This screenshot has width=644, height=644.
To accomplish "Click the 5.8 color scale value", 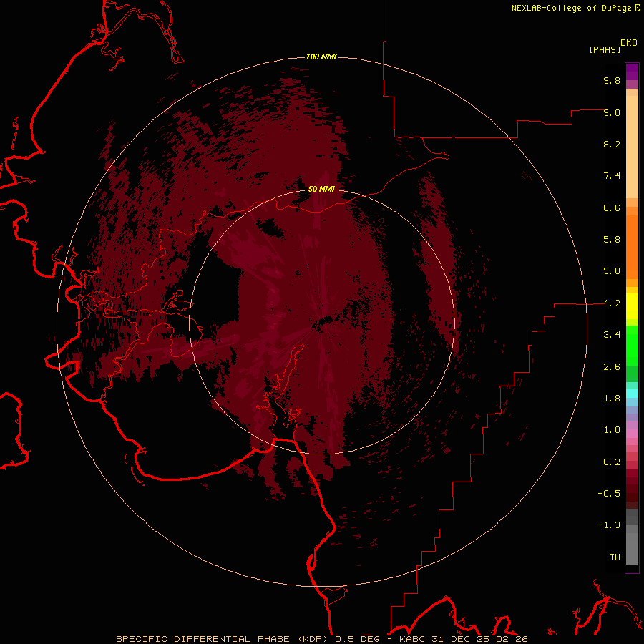I will pyautogui.click(x=612, y=240).
